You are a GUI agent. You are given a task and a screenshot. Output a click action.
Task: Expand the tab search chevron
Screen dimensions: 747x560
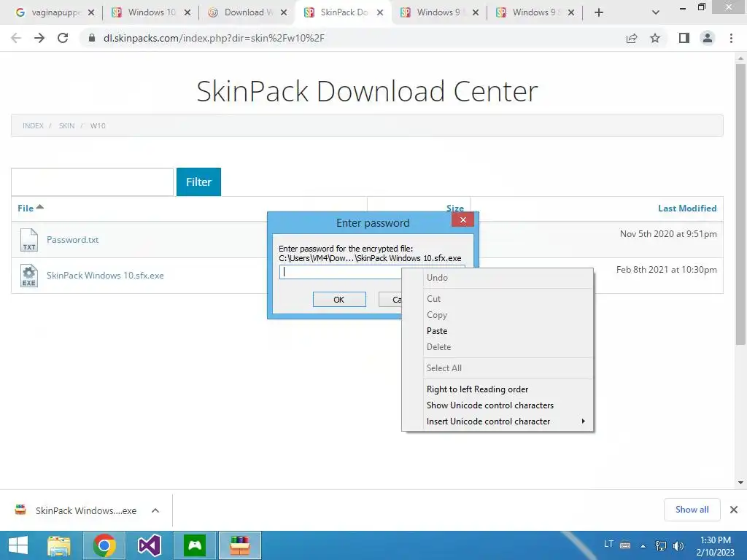point(656,12)
